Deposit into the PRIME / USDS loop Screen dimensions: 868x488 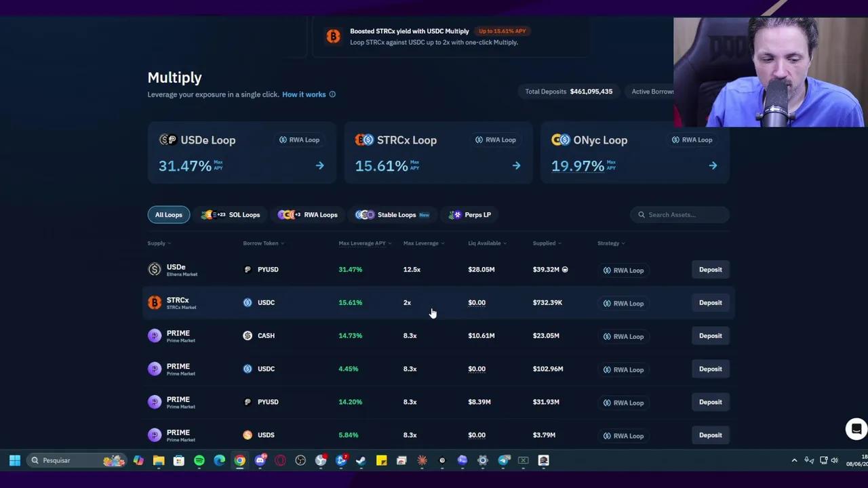[x=711, y=435]
